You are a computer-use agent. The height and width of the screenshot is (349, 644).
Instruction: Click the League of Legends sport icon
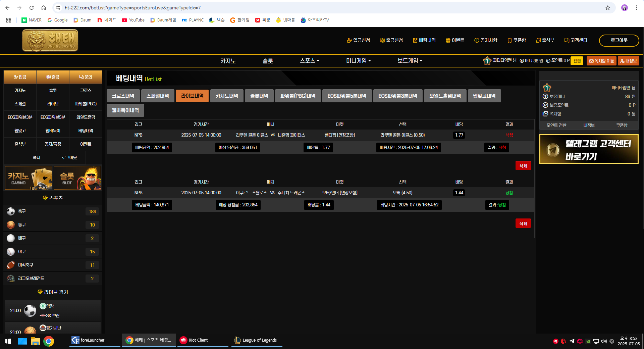click(x=11, y=279)
